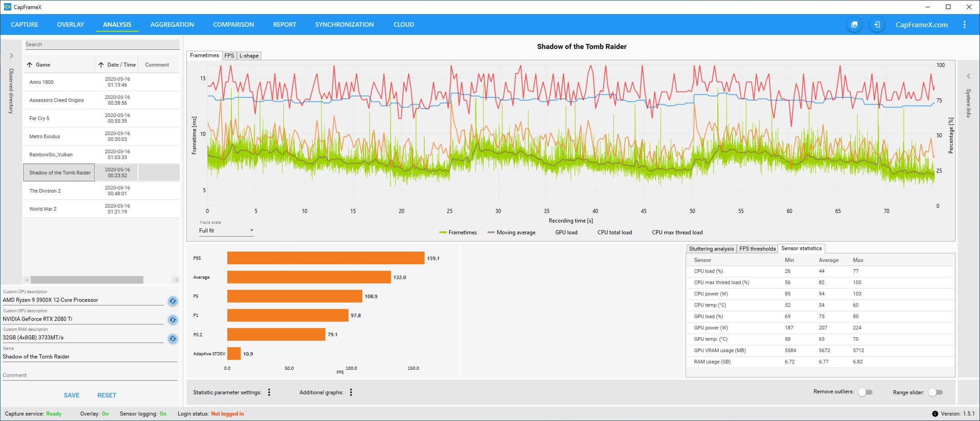Open the COMPARISON tab
Image resolution: width=980 pixels, height=421 pixels.
pos(233,24)
